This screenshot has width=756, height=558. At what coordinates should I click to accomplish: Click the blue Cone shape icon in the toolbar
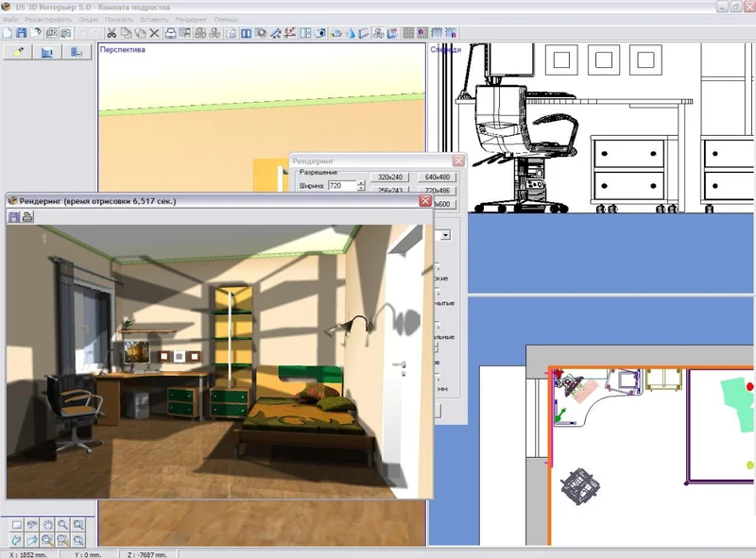pyautogui.click(x=351, y=33)
